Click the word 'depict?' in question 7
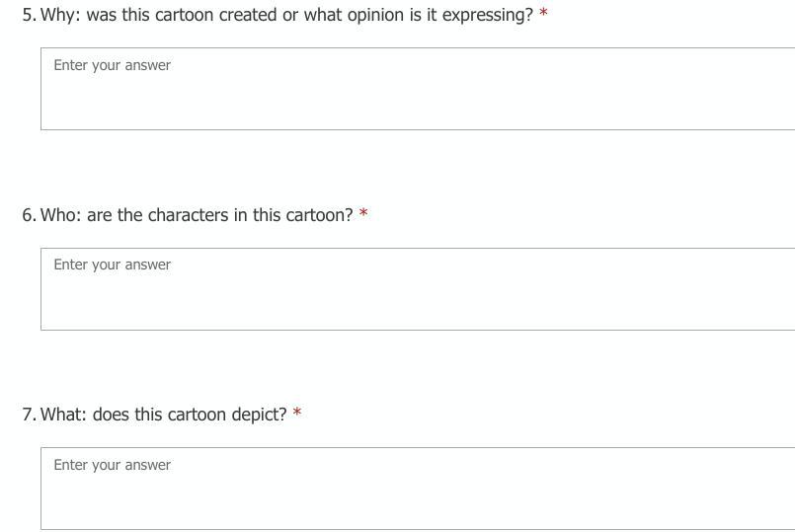 pyautogui.click(x=259, y=415)
